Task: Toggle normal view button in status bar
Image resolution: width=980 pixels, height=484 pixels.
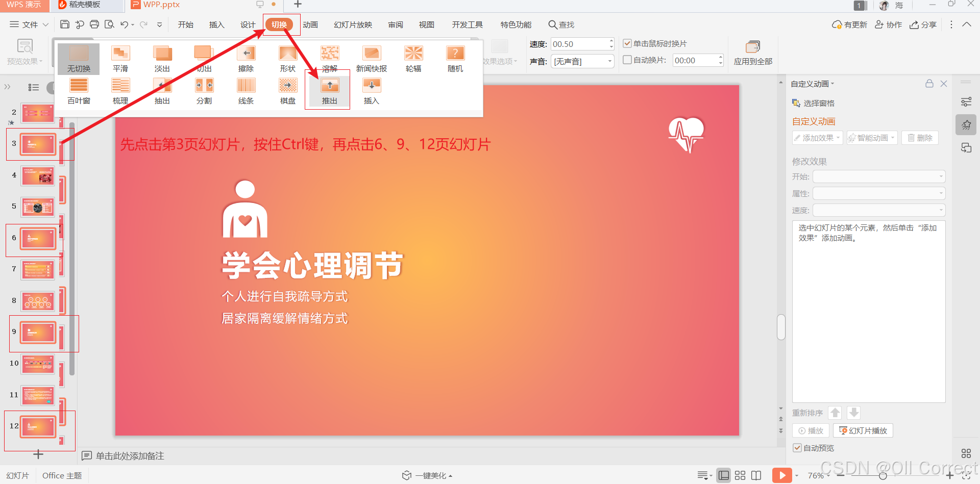Action: tap(723, 475)
